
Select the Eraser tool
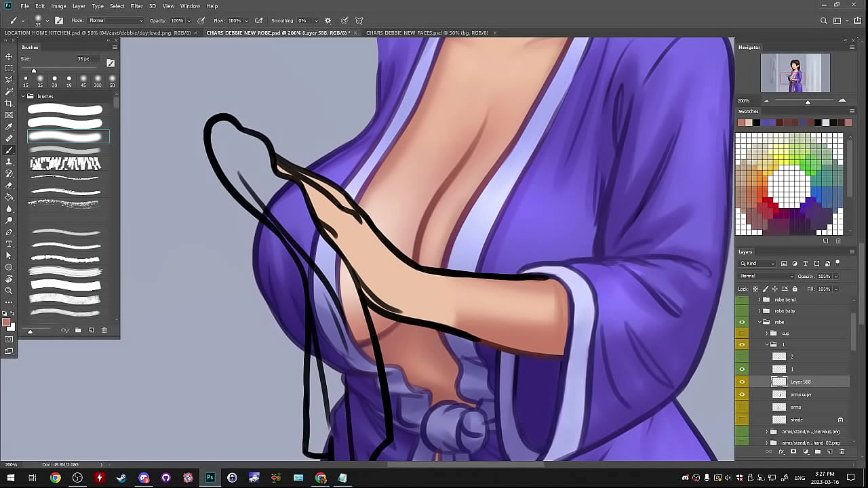9,185
